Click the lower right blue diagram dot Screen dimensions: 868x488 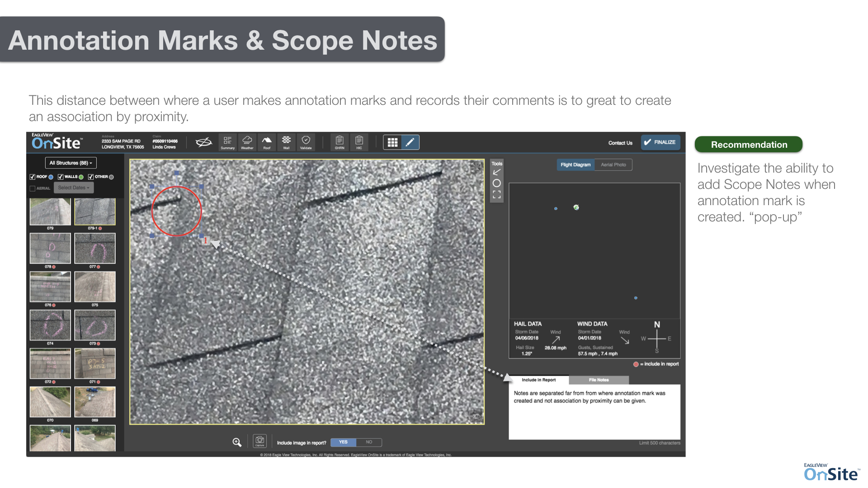(636, 298)
